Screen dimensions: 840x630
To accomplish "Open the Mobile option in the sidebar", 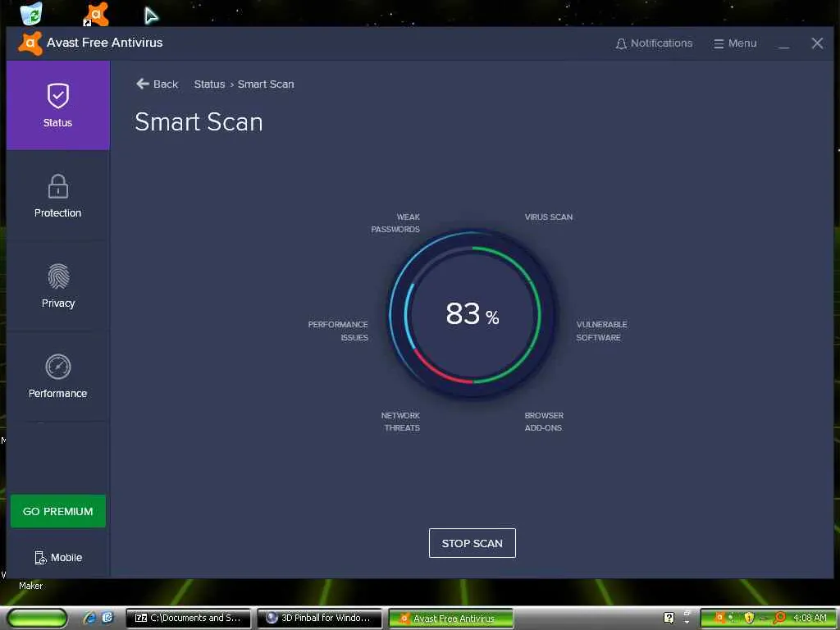I will (58, 558).
